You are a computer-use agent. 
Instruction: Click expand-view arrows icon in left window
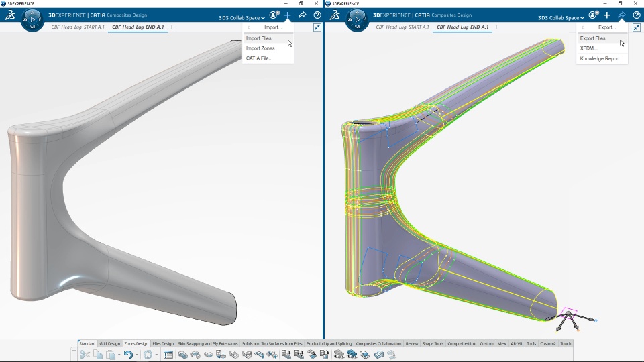click(x=317, y=27)
